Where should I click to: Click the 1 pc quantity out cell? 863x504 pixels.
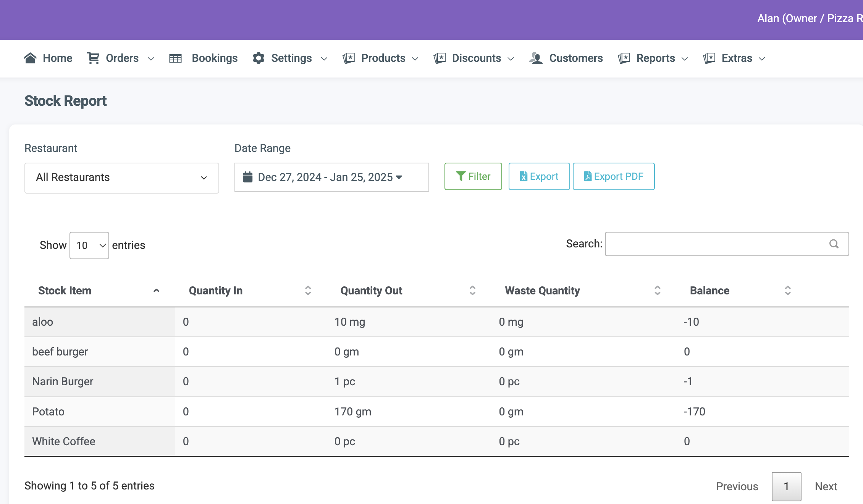click(409, 381)
